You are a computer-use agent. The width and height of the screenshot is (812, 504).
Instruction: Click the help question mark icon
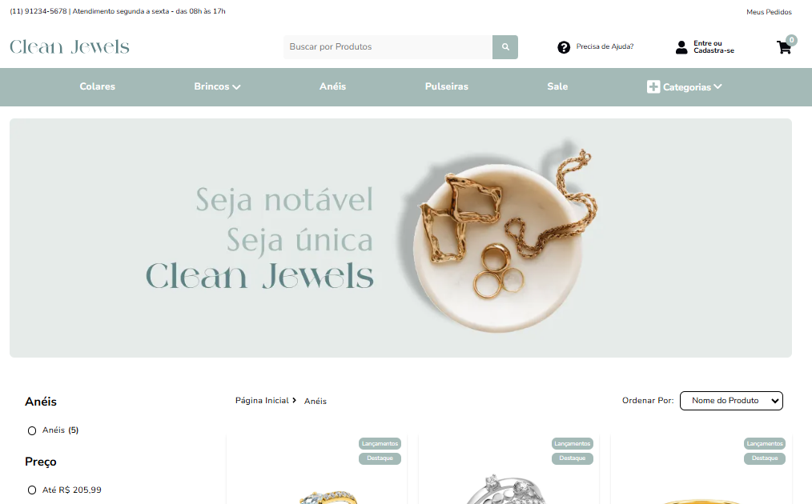[564, 47]
